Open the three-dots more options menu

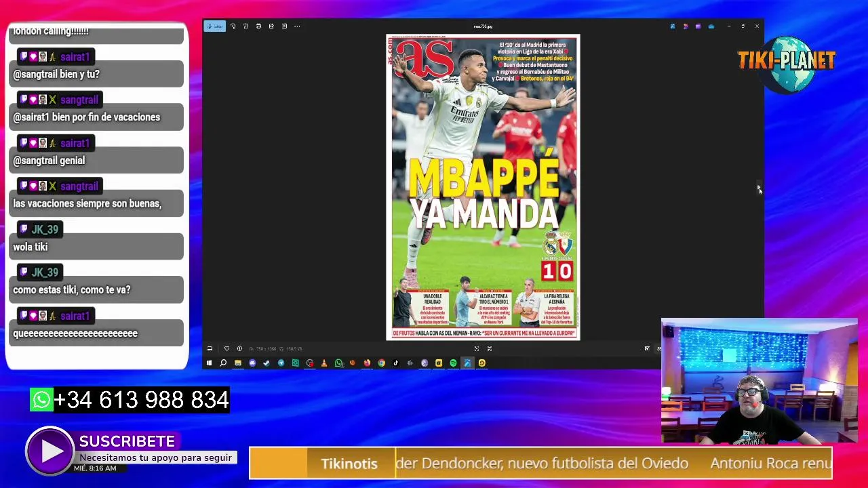(x=297, y=26)
